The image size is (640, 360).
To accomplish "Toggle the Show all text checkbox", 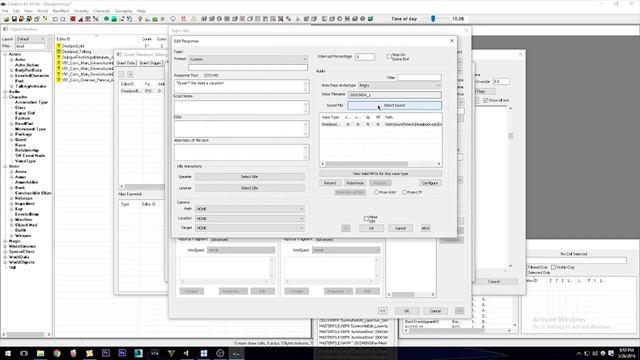I will [x=485, y=100].
